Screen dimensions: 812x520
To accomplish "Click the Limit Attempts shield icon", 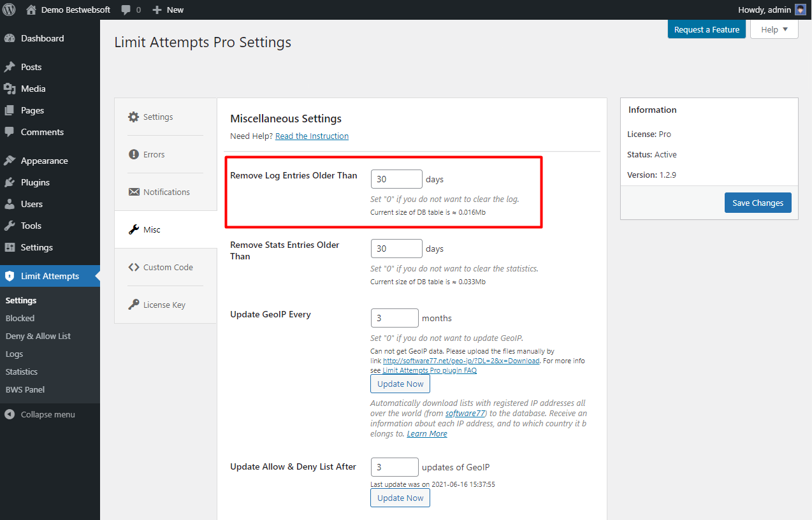I will click(10, 276).
